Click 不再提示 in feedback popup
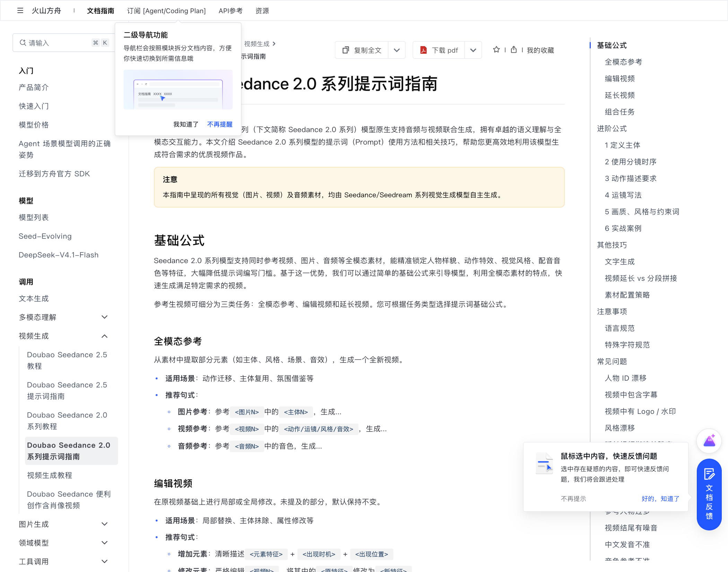The image size is (728, 572). pyautogui.click(x=573, y=499)
